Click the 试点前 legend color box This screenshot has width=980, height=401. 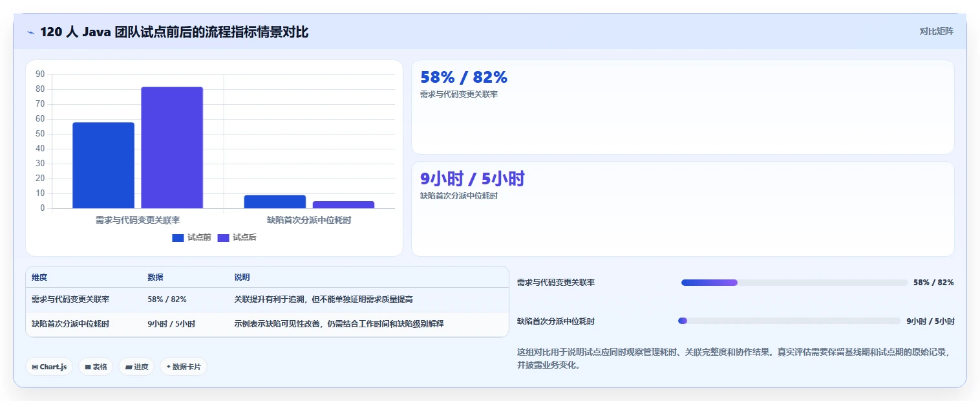coord(178,238)
